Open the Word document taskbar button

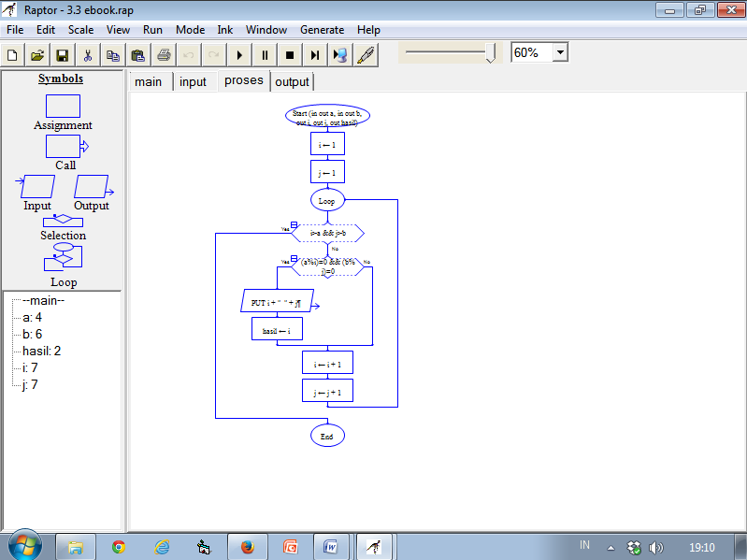pyautogui.click(x=331, y=547)
